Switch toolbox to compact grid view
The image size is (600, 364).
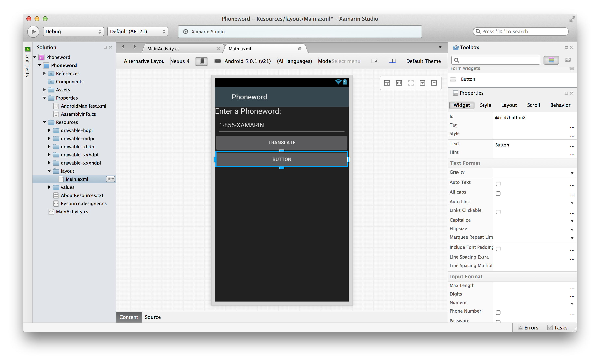point(568,60)
